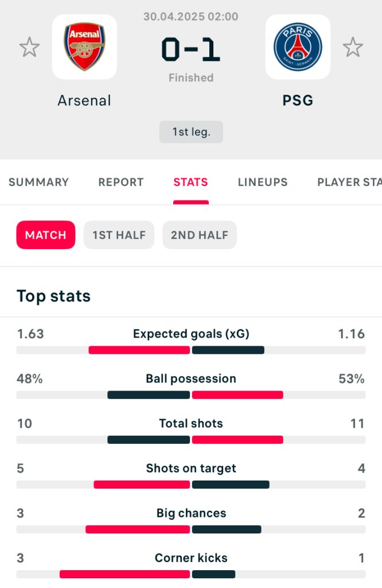Open the PLAYER STATS tab
The width and height of the screenshot is (382, 588).
coord(349,182)
